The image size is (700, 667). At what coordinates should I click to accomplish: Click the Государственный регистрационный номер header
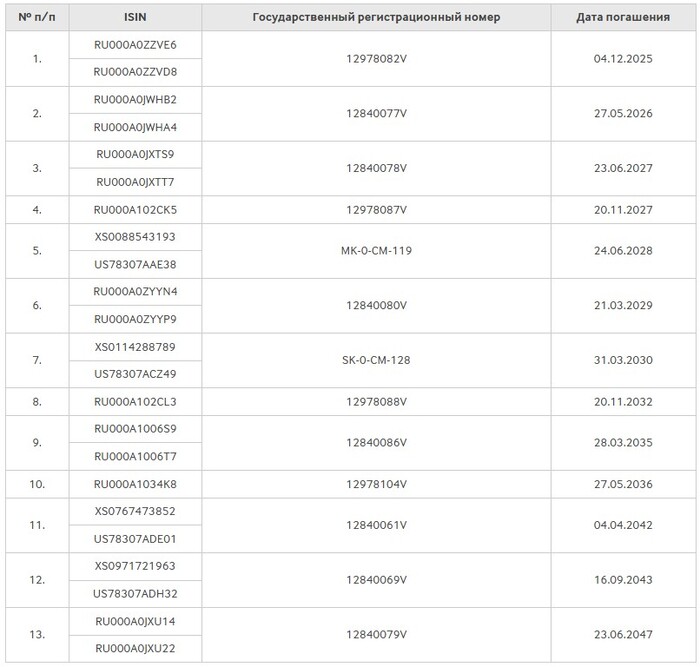(x=376, y=17)
